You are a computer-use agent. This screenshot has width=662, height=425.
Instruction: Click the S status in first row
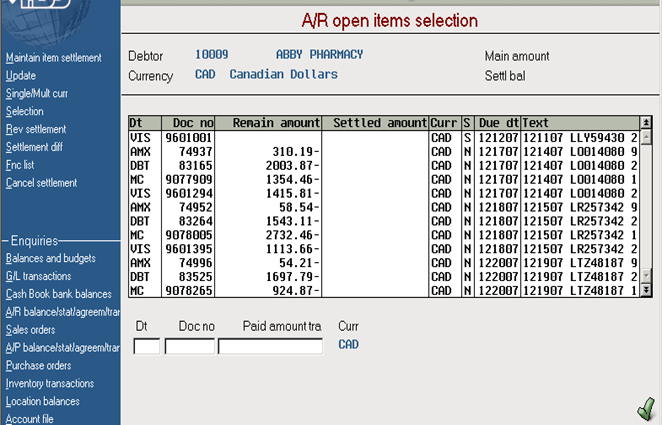(x=467, y=138)
